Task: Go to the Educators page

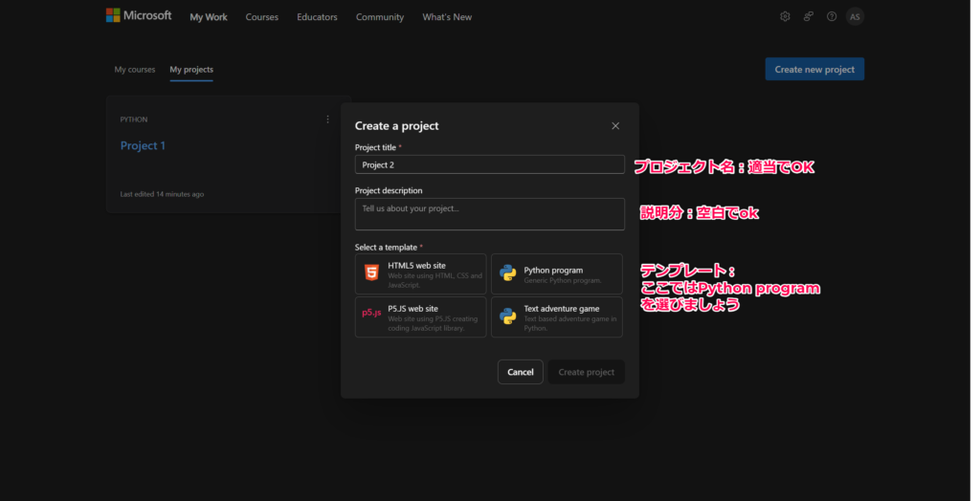Action: click(317, 17)
